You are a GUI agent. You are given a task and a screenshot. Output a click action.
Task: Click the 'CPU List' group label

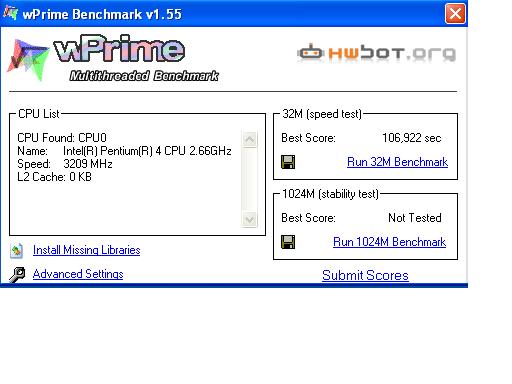coord(39,114)
